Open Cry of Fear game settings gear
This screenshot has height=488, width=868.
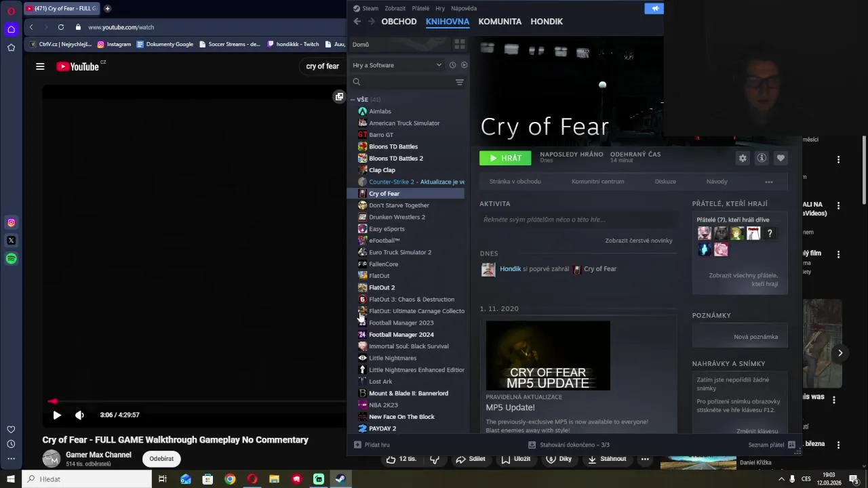[743, 158]
